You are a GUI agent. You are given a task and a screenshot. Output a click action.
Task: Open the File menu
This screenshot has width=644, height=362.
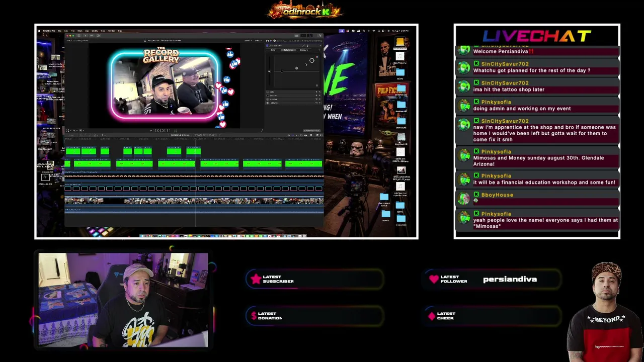click(60, 31)
